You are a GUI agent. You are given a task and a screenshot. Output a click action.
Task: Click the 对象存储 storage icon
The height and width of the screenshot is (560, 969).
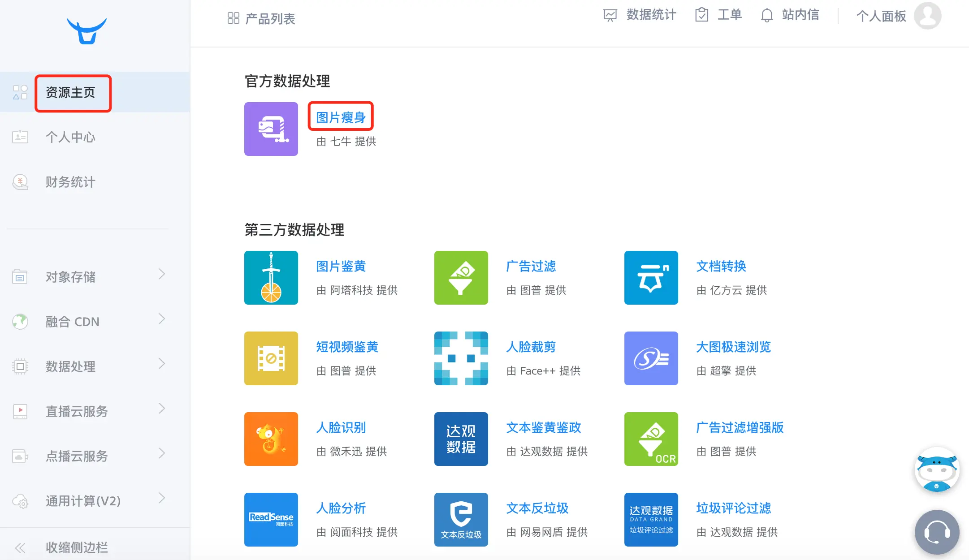[x=20, y=276]
